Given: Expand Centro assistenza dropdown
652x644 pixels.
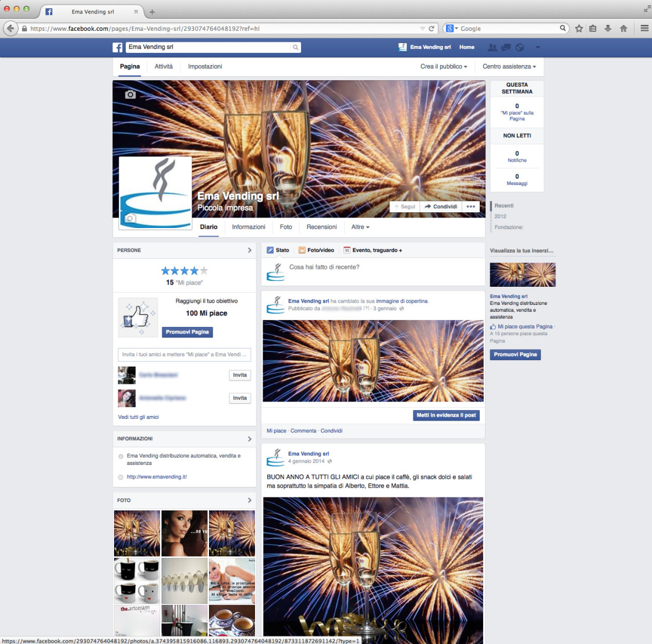Looking at the screenshot, I should [x=509, y=66].
